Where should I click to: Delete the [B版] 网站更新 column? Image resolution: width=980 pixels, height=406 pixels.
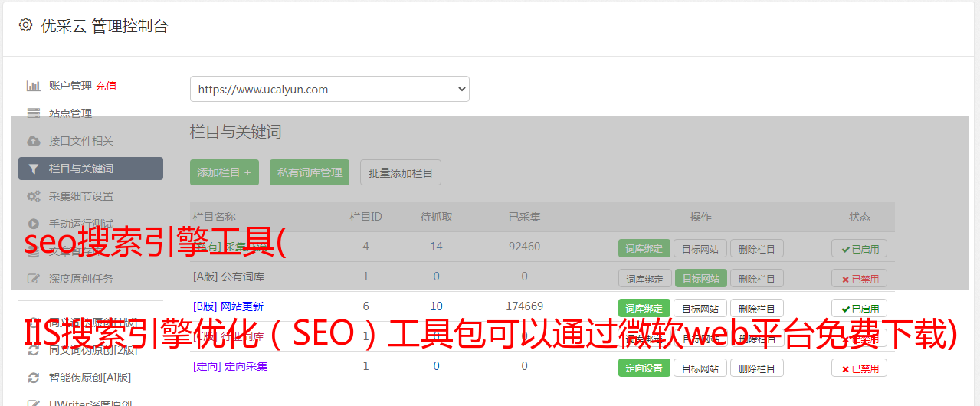click(757, 308)
